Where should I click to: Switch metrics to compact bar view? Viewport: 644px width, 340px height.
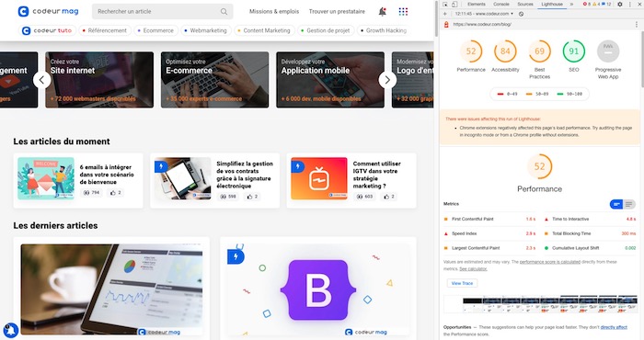[616, 204]
